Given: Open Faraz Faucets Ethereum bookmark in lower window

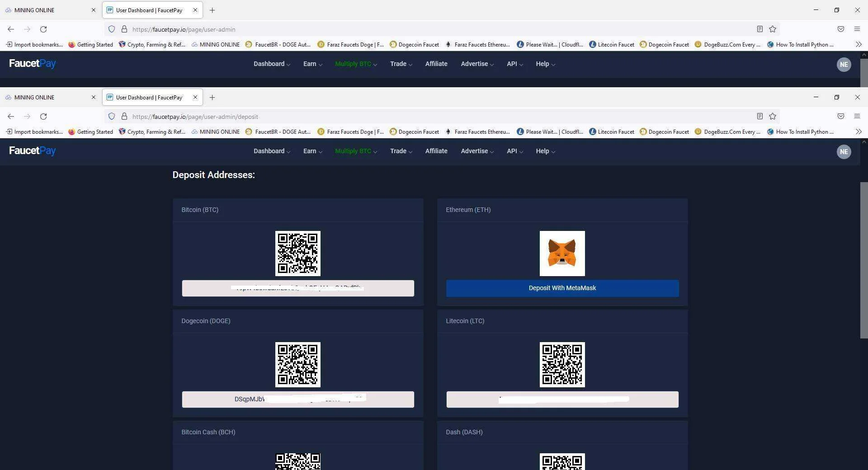Looking at the screenshot, I should (x=477, y=132).
